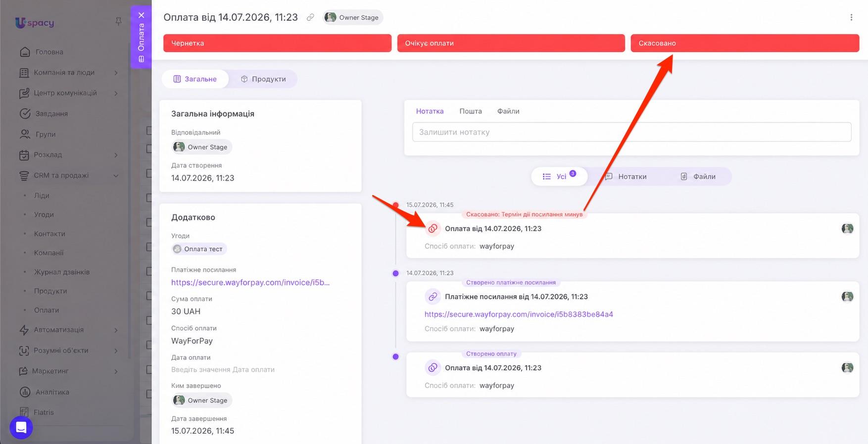Image resolution: width=868 pixels, height=444 pixels.
Task: Switch to Продукти tab
Action: [x=263, y=79]
